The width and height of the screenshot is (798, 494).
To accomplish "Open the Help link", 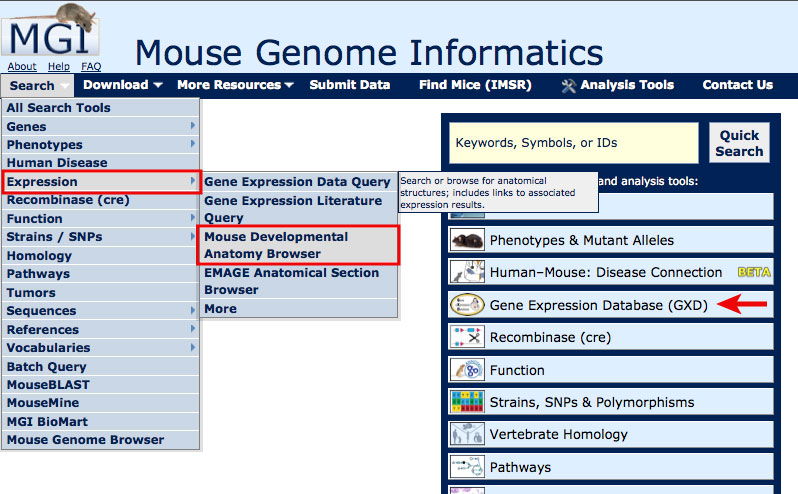I will click(x=59, y=66).
